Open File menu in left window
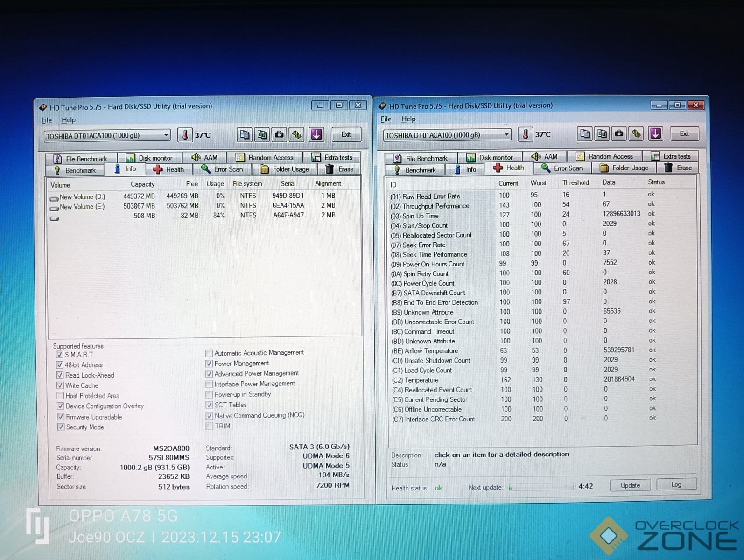Viewport: 744px width, 560px height. tap(47, 120)
